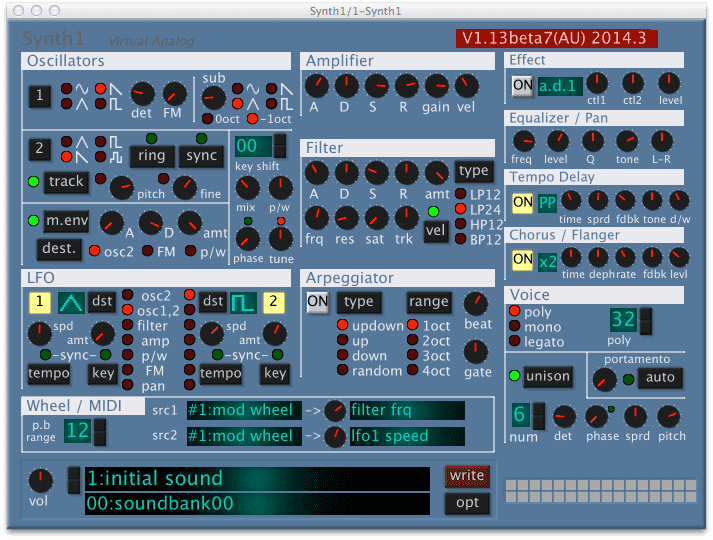Click the arpeggiator beat knob
Screen dimensions: 713x540
point(477,303)
